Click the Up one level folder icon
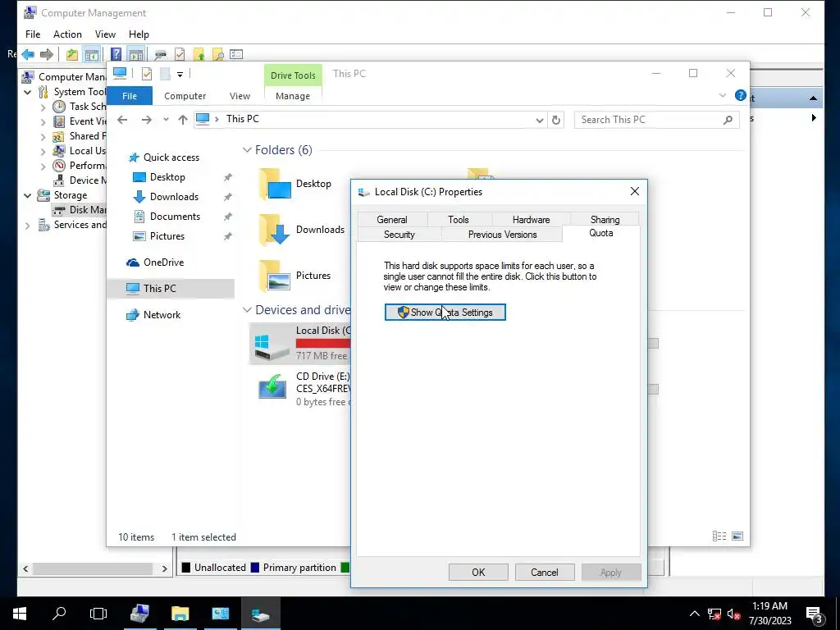The width and height of the screenshot is (840, 630). coord(72,54)
